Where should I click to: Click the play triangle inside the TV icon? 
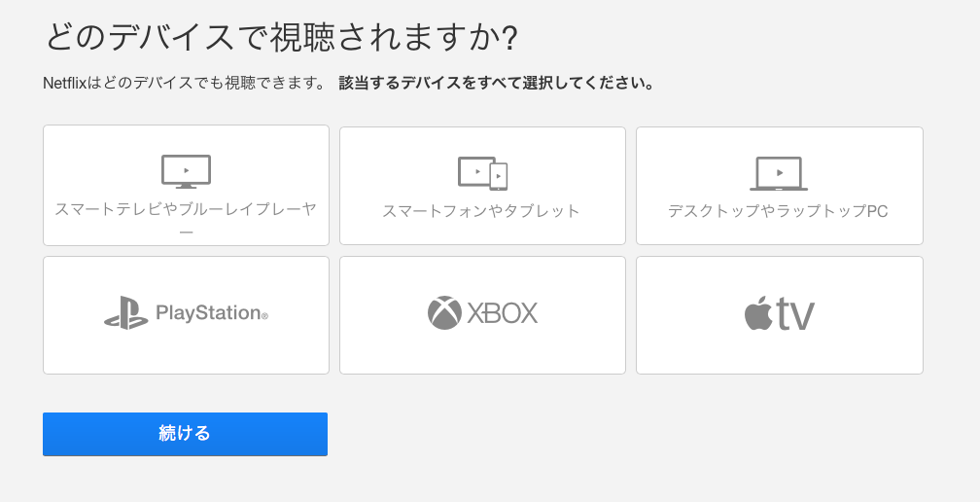point(187,170)
